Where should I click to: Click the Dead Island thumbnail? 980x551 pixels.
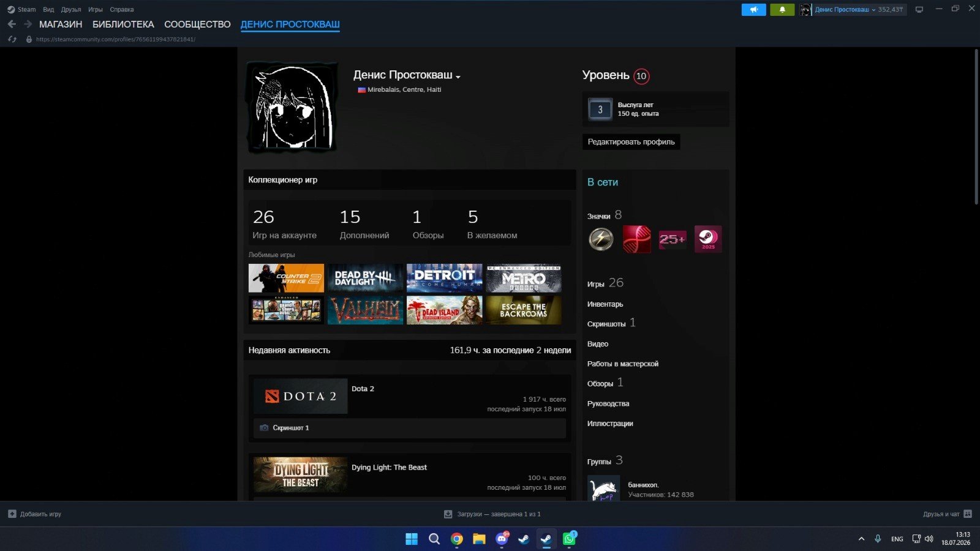click(x=444, y=310)
